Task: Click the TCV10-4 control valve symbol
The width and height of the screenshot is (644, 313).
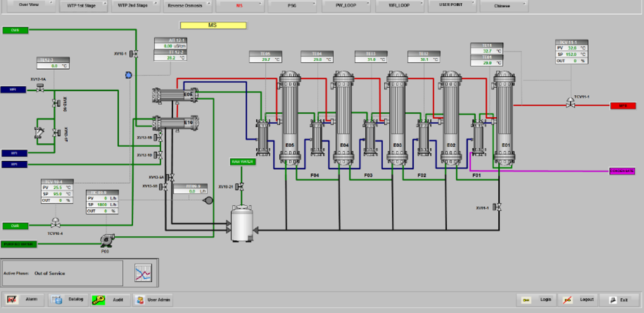Action: [x=56, y=223]
